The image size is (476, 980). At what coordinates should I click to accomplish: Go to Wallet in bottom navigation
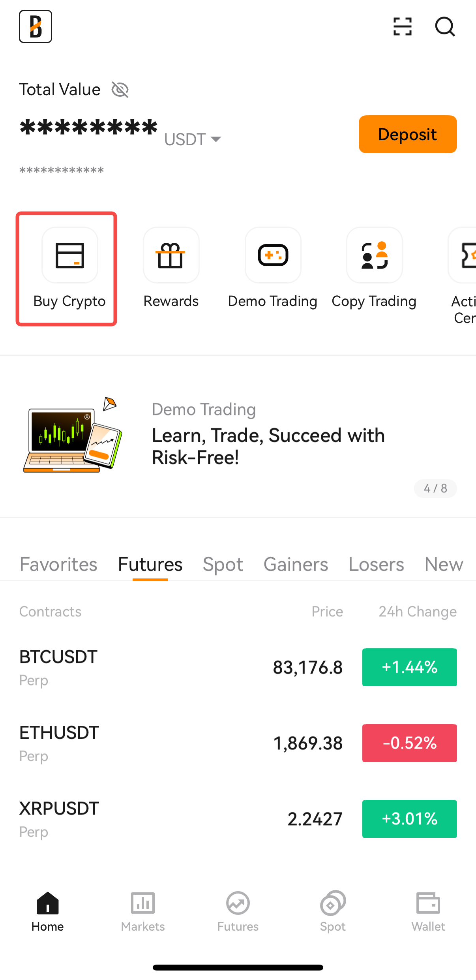click(x=428, y=912)
